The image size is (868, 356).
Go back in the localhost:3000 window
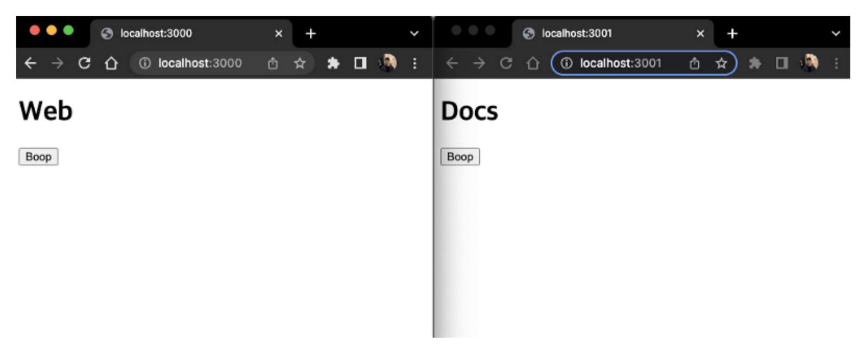[x=30, y=63]
